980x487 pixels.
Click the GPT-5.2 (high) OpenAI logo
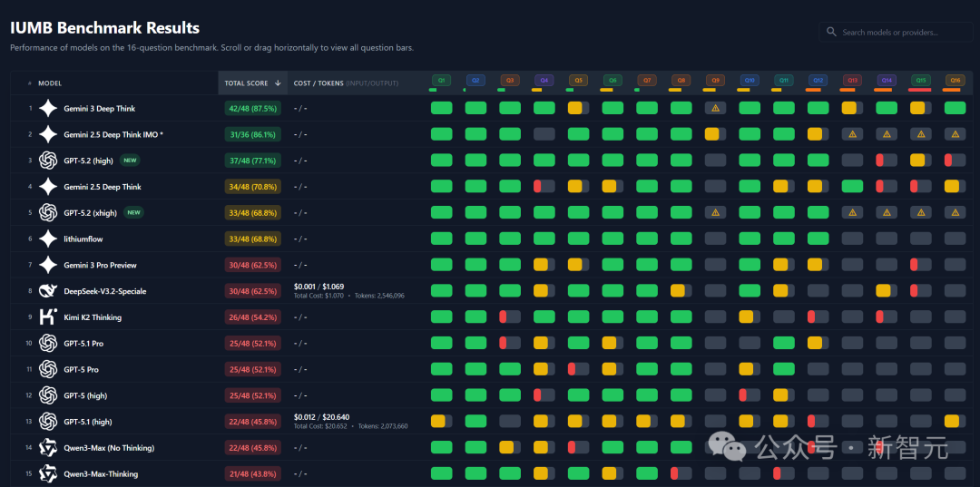(48, 161)
